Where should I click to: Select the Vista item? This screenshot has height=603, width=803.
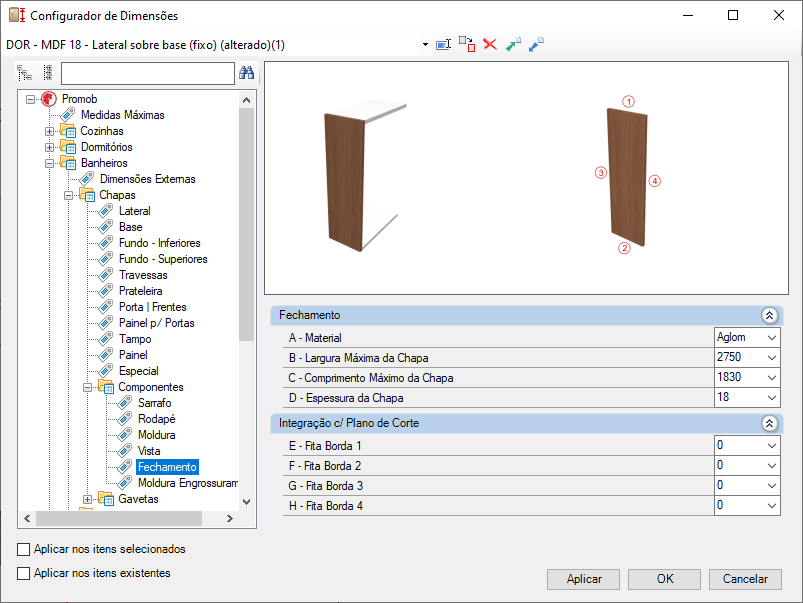tap(149, 450)
